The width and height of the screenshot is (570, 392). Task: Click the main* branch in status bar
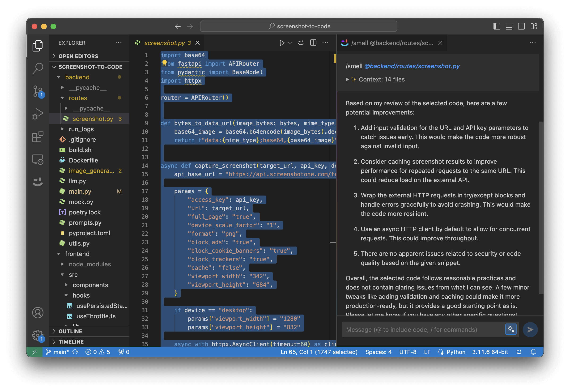tap(57, 352)
